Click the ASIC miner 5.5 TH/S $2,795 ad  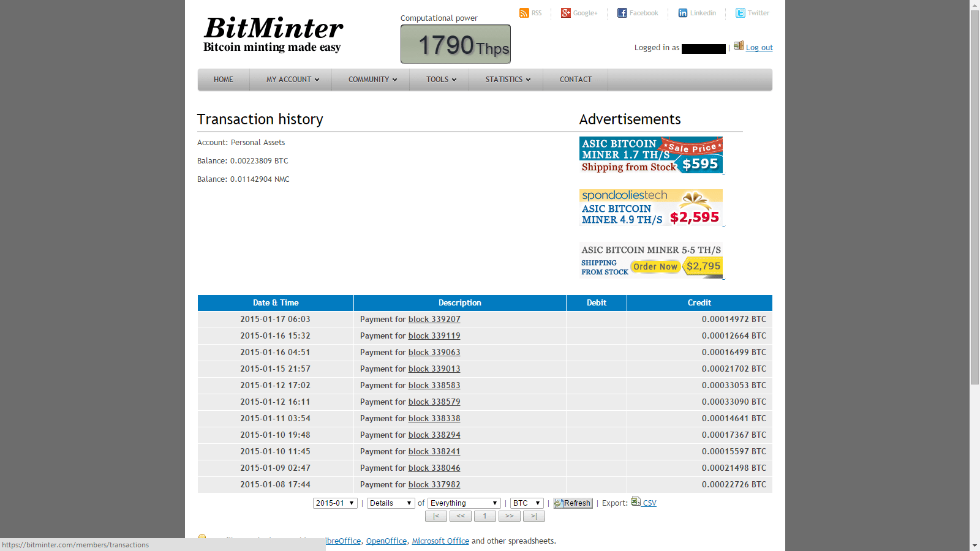651,260
